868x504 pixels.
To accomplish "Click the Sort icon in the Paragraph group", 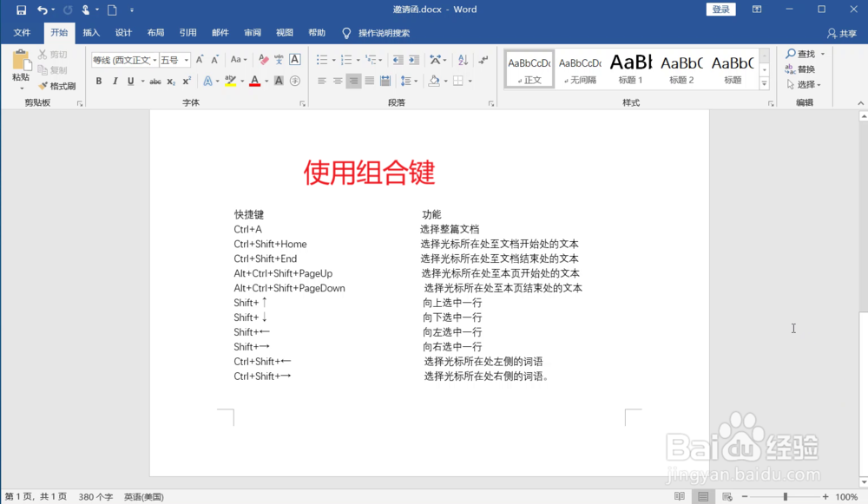I will pos(461,59).
